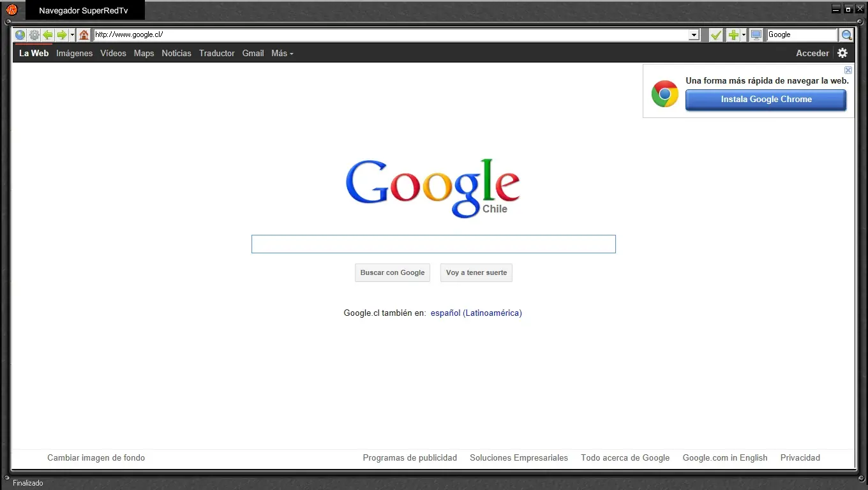The height and width of the screenshot is (490, 868).
Task: Click the main Google search field
Action: (433, 244)
